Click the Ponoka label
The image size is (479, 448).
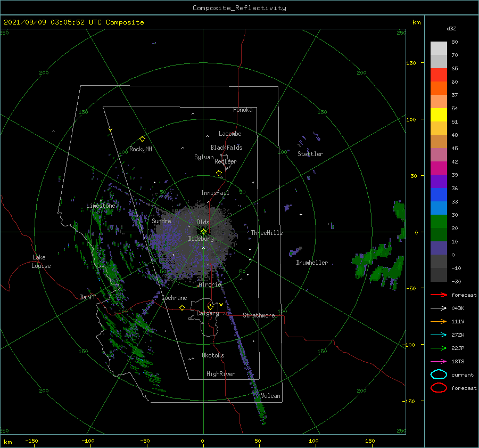(x=243, y=110)
